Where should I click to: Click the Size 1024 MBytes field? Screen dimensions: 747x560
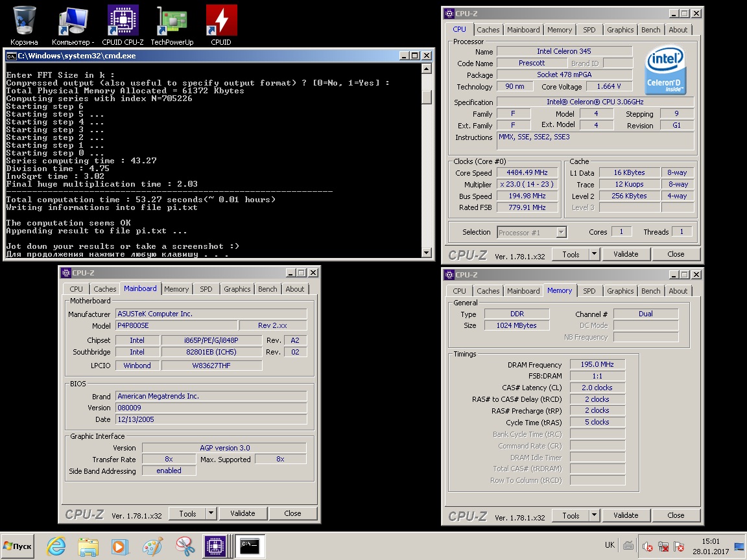coord(517,325)
